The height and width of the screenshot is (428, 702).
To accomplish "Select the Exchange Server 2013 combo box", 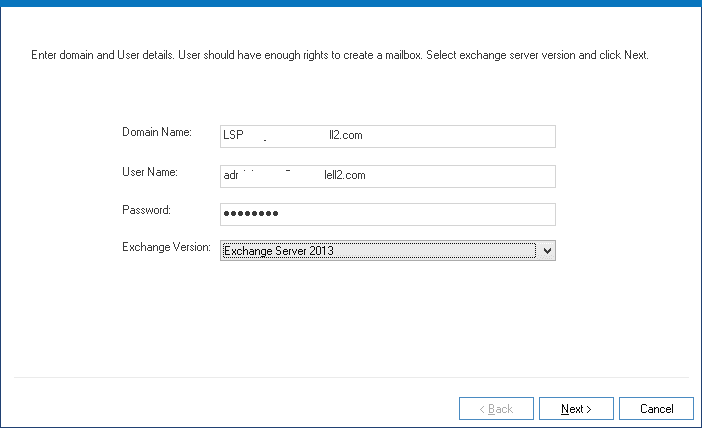I will 388,251.
